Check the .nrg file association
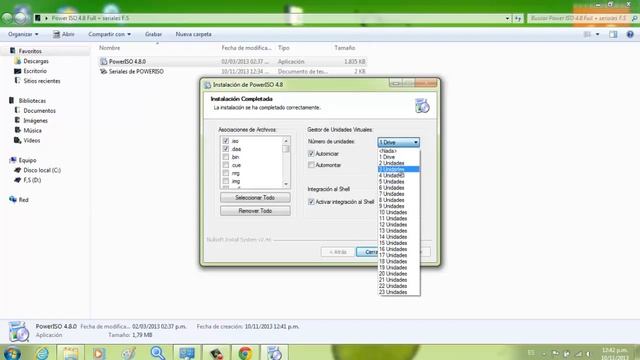 [226, 173]
